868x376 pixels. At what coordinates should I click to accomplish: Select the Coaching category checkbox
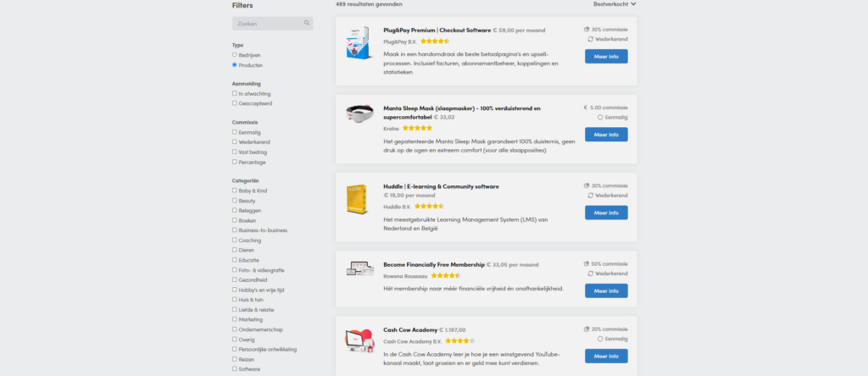tap(235, 240)
